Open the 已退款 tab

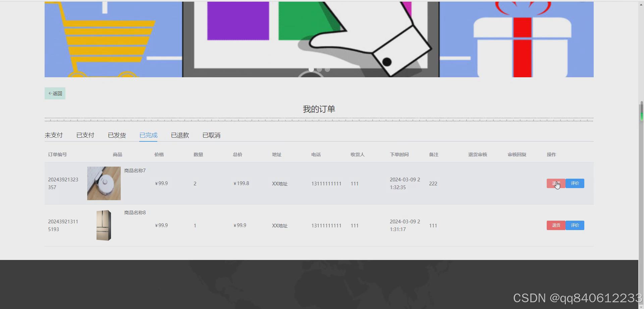(x=180, y=135)
